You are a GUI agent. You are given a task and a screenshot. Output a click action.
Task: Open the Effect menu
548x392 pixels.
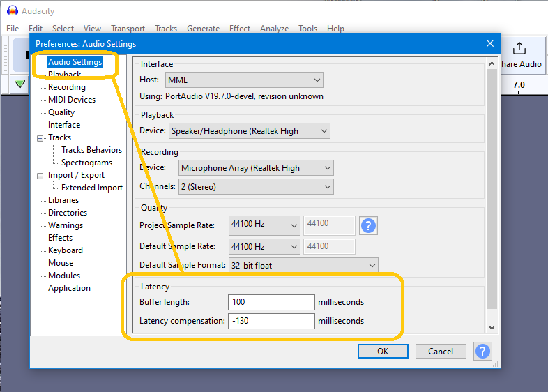tap(240, 29)
